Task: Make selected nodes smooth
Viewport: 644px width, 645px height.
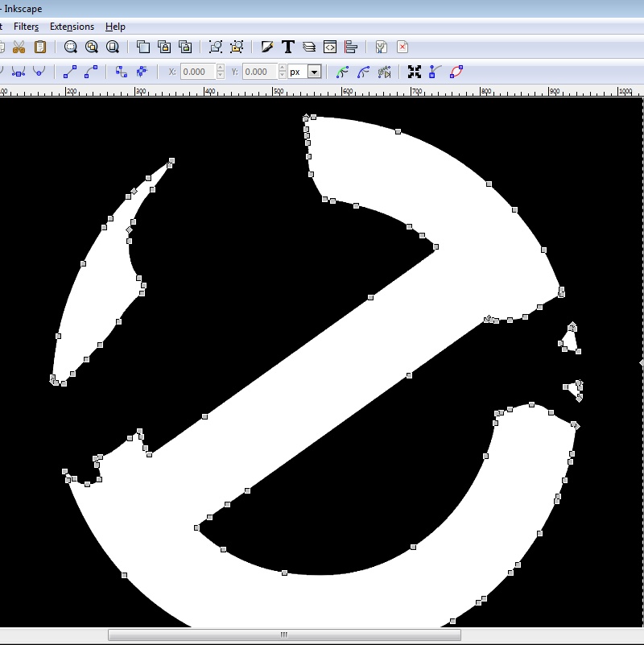Action: pos(38,72)
